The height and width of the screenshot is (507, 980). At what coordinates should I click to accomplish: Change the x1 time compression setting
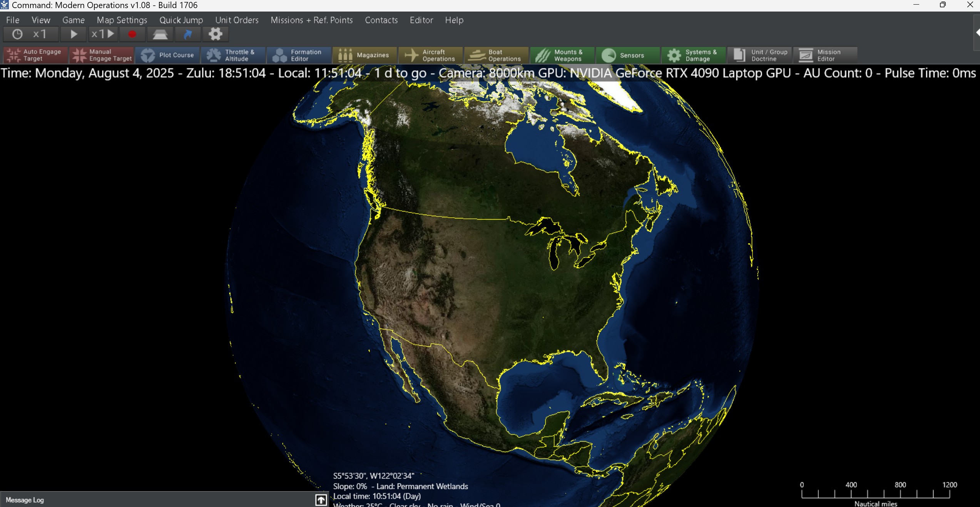[31, 34]
